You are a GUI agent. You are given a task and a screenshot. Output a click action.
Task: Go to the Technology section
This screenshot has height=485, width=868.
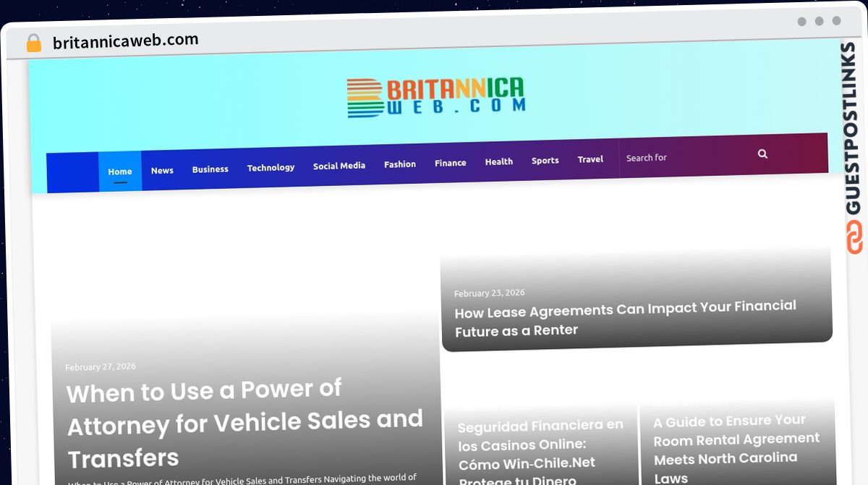coord(271,168)
